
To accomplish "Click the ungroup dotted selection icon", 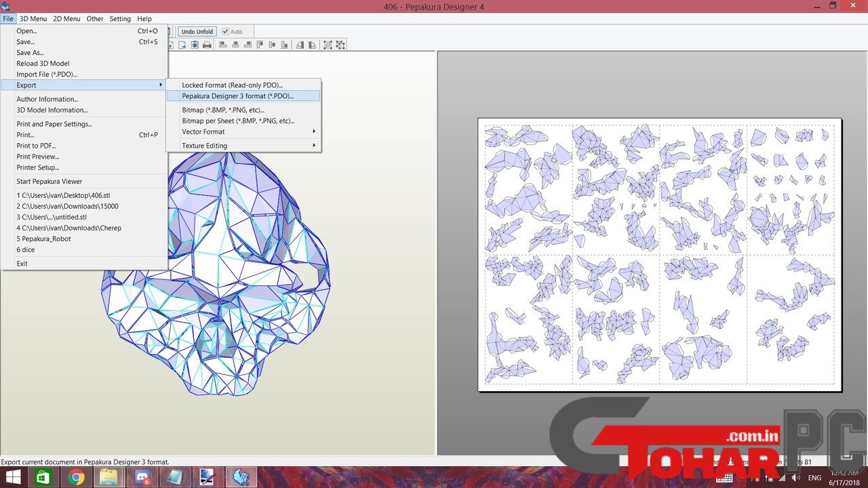I will click(x=340, y=45).
